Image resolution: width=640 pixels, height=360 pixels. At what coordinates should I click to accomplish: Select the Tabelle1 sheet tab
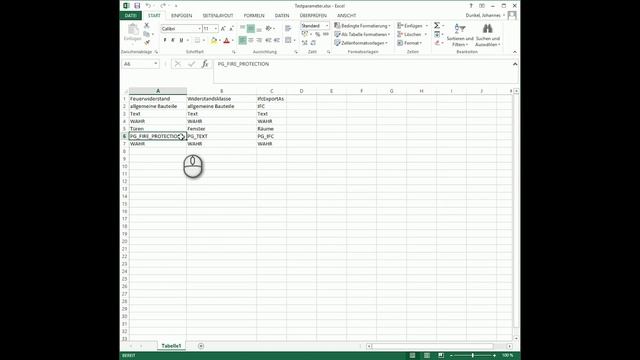pyautogui.click(x=171, y=346)
